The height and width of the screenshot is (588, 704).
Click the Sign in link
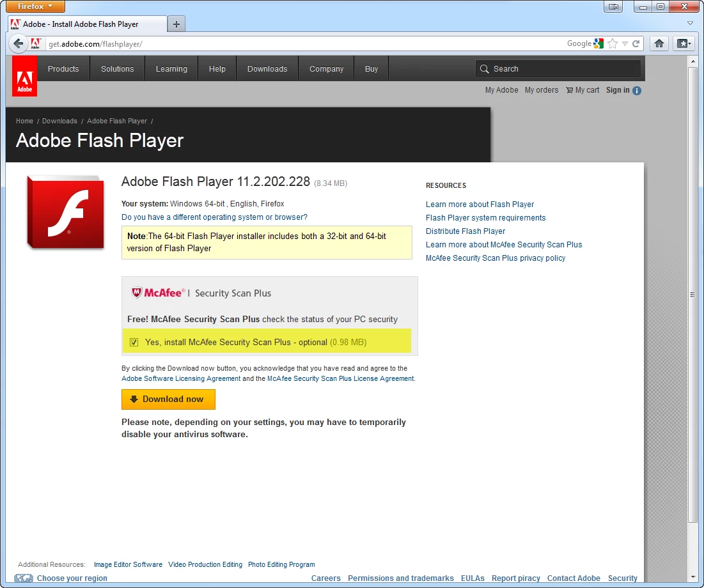tap(618, 90)
